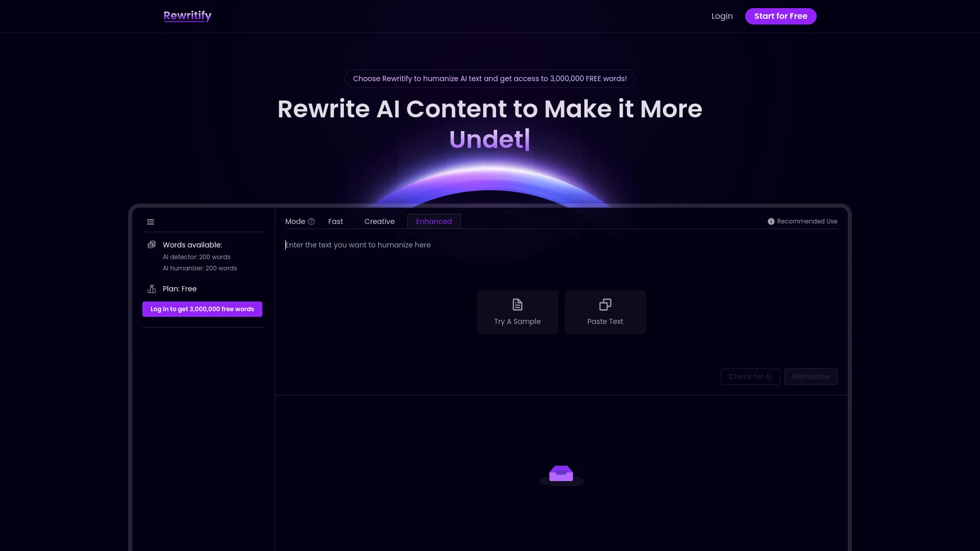
Task: Click the plan/tier icon next to Plan: Free
Action: (x=152, y=289)
